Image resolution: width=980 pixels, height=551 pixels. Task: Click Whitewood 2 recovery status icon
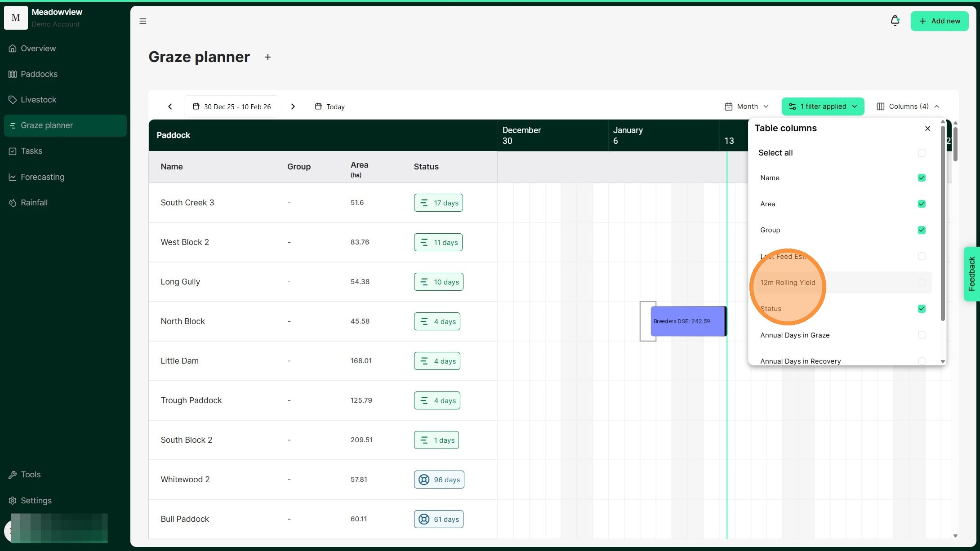424,480
